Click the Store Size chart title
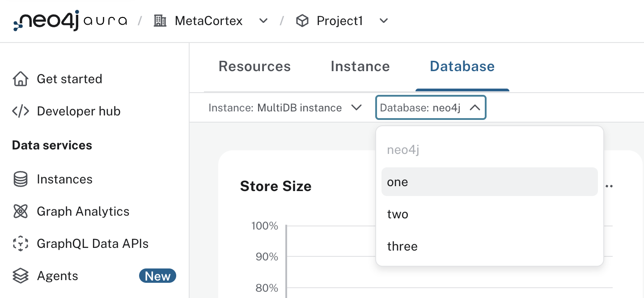This screenshot has height=298, width=644. click(x=276, y=186)
